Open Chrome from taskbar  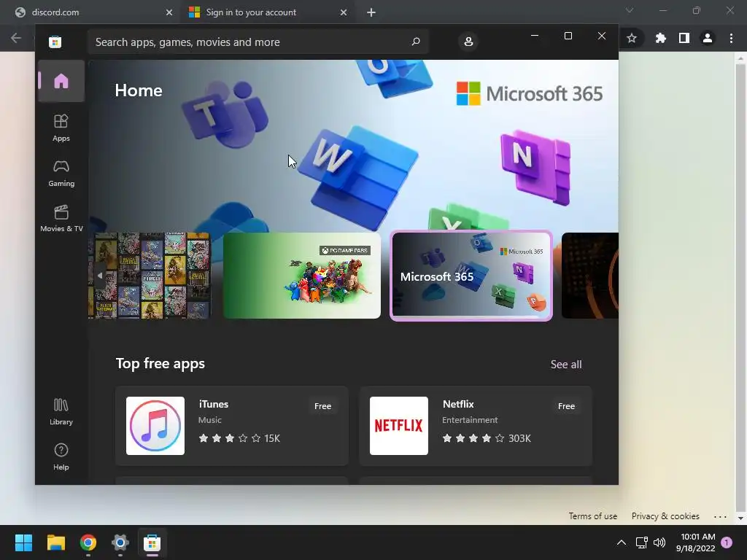88,542
